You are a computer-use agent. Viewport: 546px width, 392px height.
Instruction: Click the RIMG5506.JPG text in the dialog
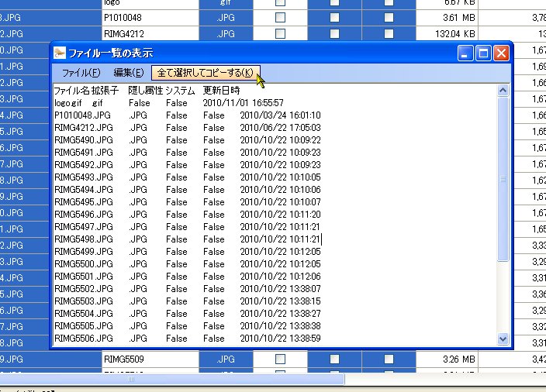pos(84,339)
